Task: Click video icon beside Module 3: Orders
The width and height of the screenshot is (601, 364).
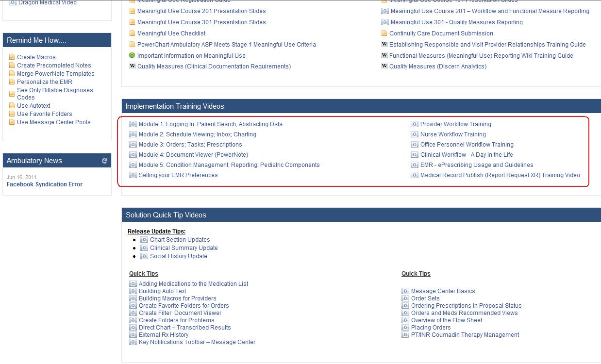Action: click(x=133, y=145)
